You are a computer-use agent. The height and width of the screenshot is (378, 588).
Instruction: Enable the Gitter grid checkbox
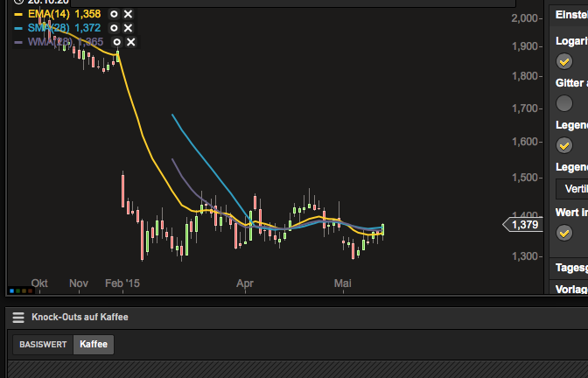pos(564,103)
